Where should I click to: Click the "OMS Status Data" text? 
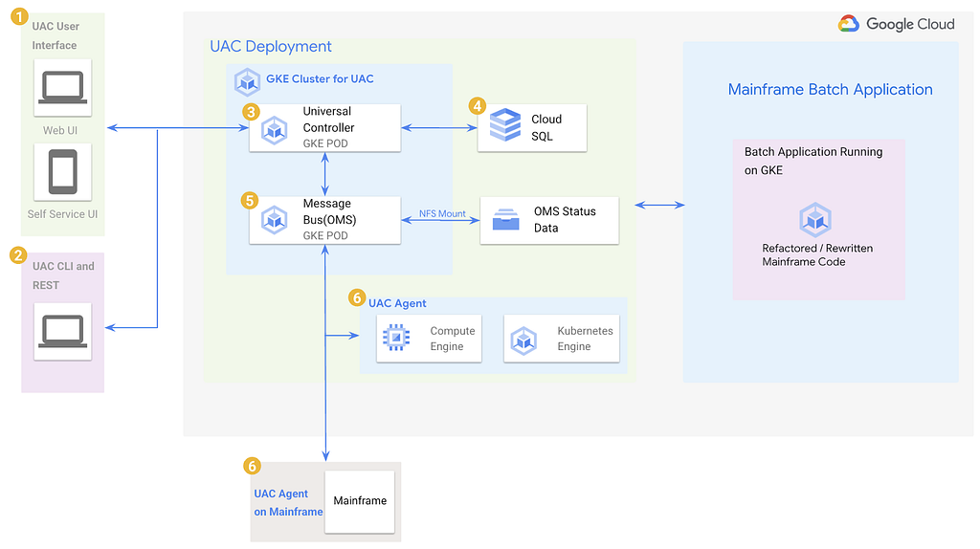565,219
